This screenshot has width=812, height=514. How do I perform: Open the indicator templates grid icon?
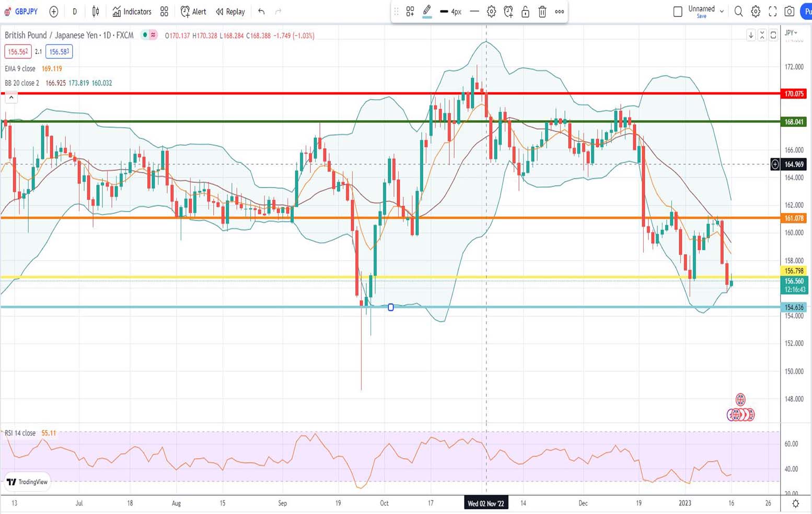click(x=164, y=11)
